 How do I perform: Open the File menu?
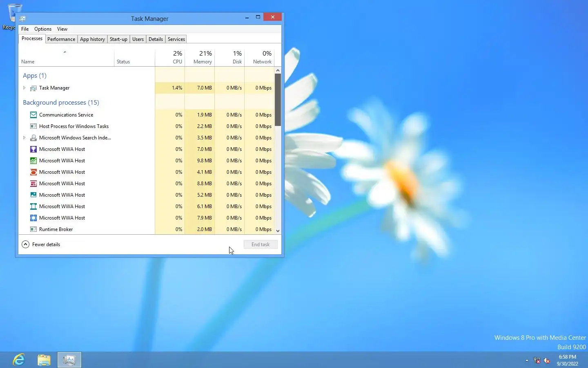tap(25, 29)
